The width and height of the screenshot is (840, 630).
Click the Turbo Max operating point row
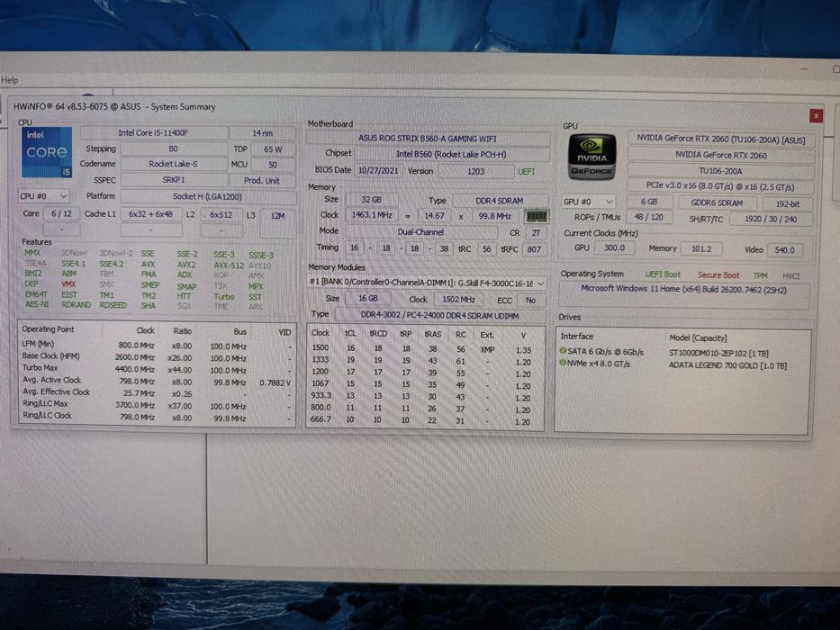click(x=157, y=369)
